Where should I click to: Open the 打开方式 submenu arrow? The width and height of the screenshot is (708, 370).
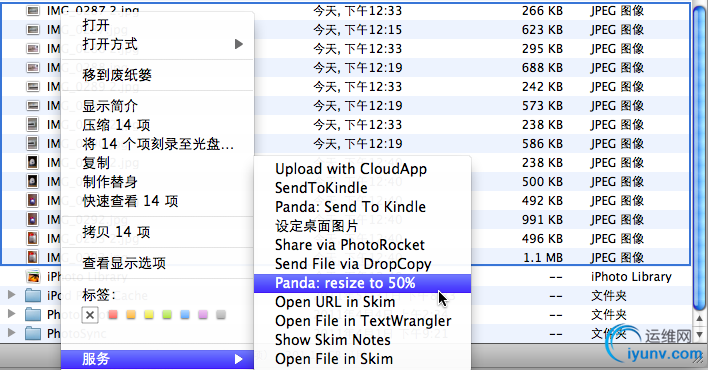238,44
